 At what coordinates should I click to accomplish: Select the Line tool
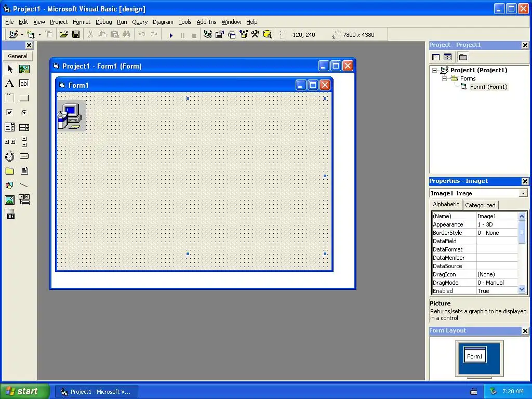coord(24,185)
